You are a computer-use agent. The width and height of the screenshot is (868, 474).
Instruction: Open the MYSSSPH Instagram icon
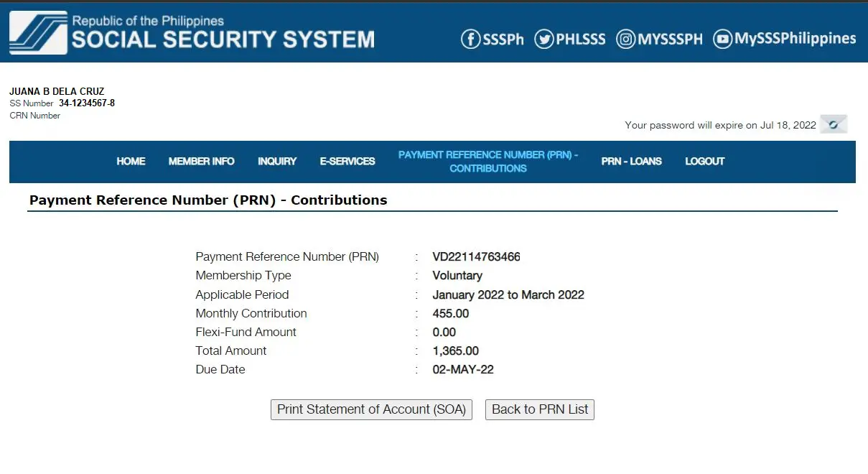627,39
